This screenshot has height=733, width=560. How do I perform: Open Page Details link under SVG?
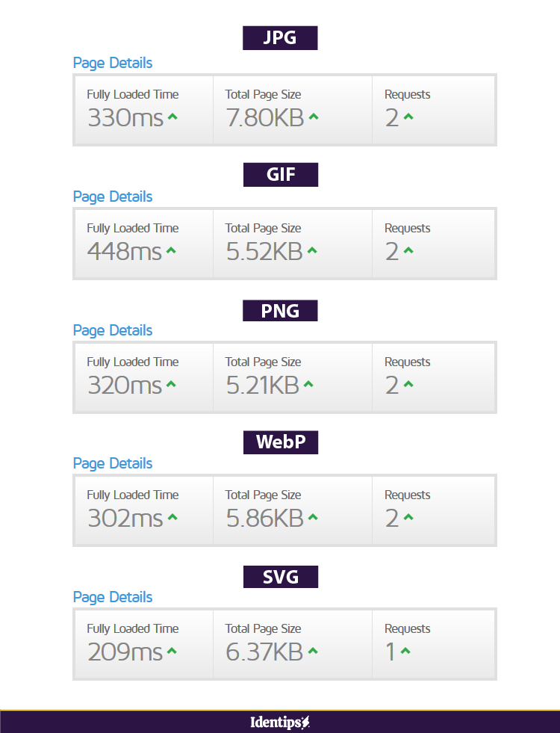[x=113, y=597]
